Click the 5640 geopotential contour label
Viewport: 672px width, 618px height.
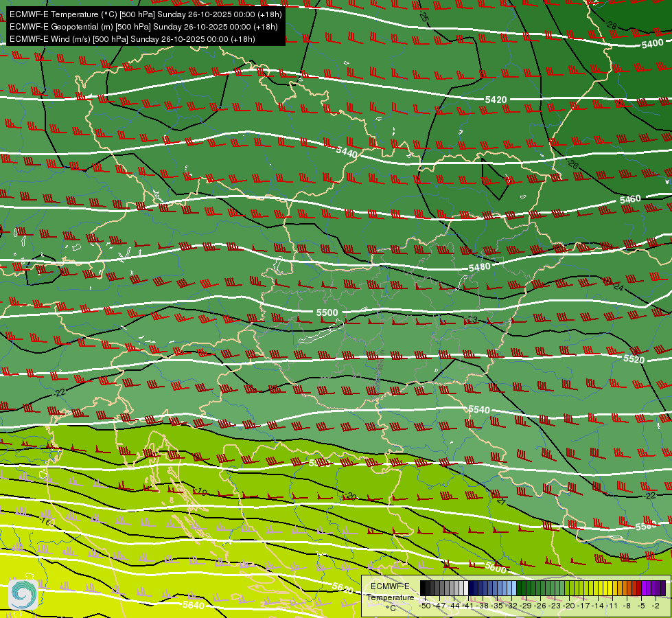click(x=194, y=605)
